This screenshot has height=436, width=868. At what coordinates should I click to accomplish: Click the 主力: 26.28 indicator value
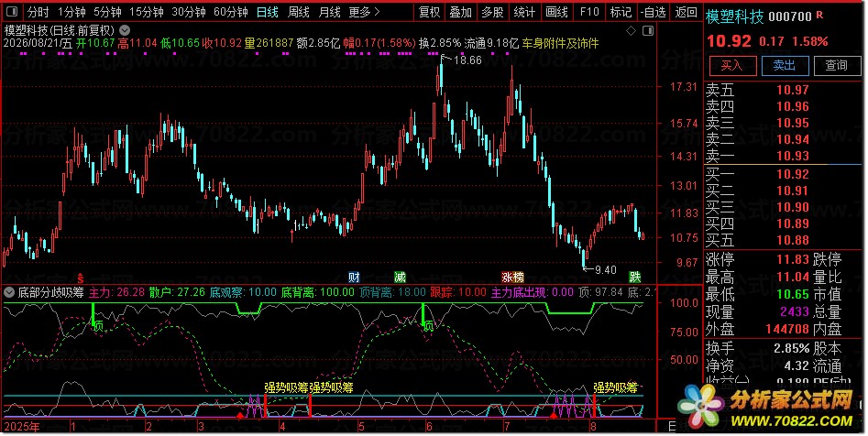click(x=116, y=292)
